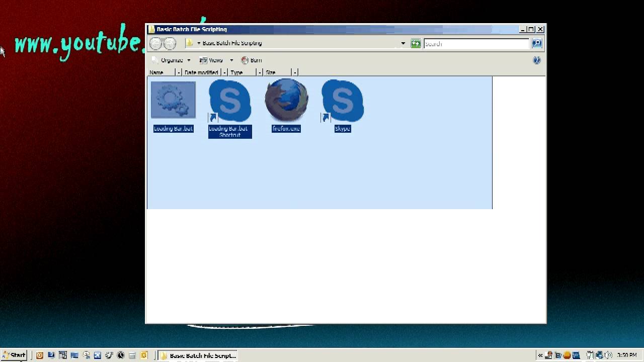
Task: Toggle sorting by Date modified
Action: point(201,72)
